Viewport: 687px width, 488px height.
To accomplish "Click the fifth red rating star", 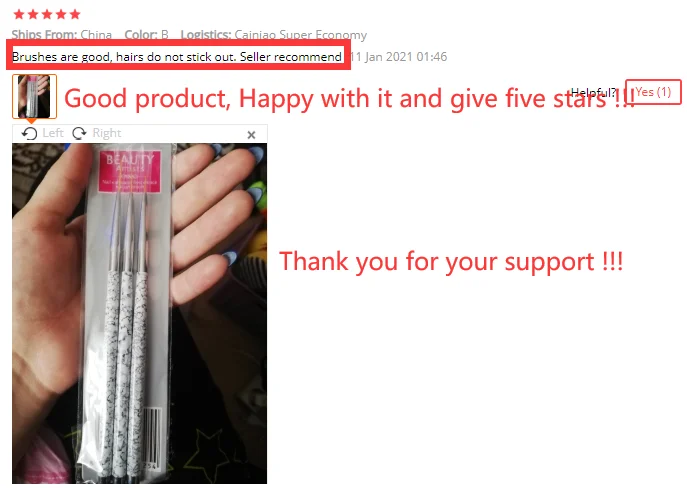I will tap(75, 14).
